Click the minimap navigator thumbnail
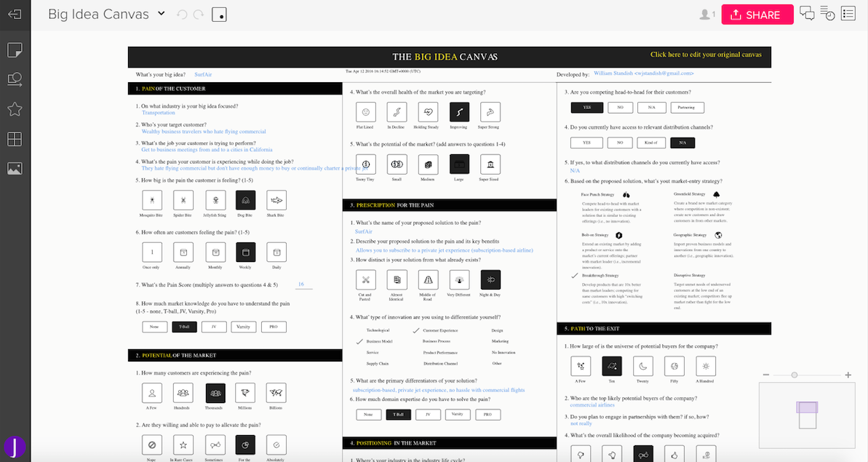 pyautogui.click(x=806, y=416)
